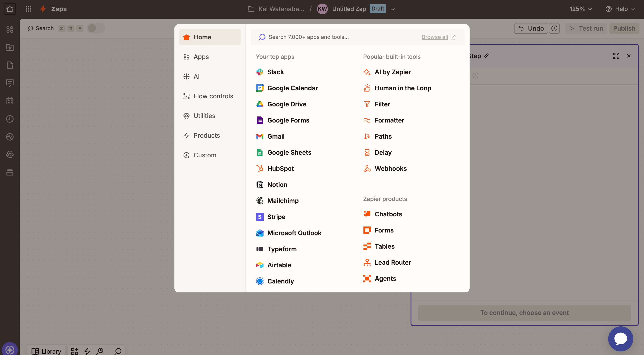The height and width of the screenshot is (355, 644).
Task: Open the Help dropdown menu
Action: pyautogui.click(x=620, y=9)
